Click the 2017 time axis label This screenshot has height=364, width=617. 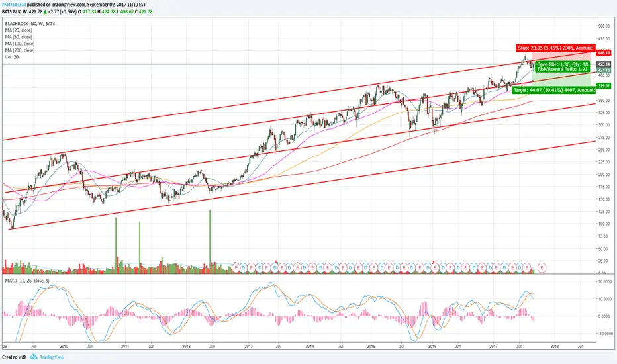point(493,347)
